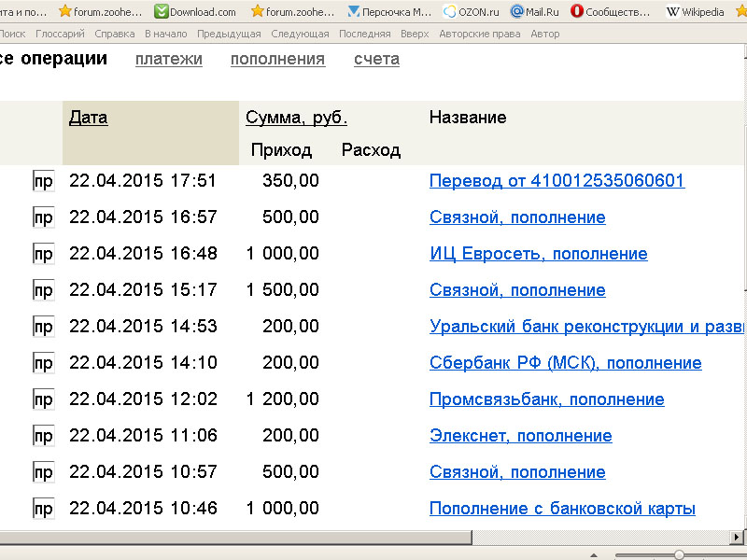Sort the table by the Дата column
The image size is (747, 560).
[x=88, y=118]
